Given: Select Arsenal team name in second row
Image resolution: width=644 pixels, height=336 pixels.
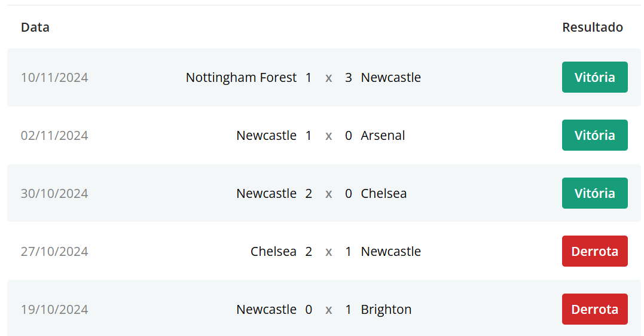Looking at the screenshot, I should [383, 136].
